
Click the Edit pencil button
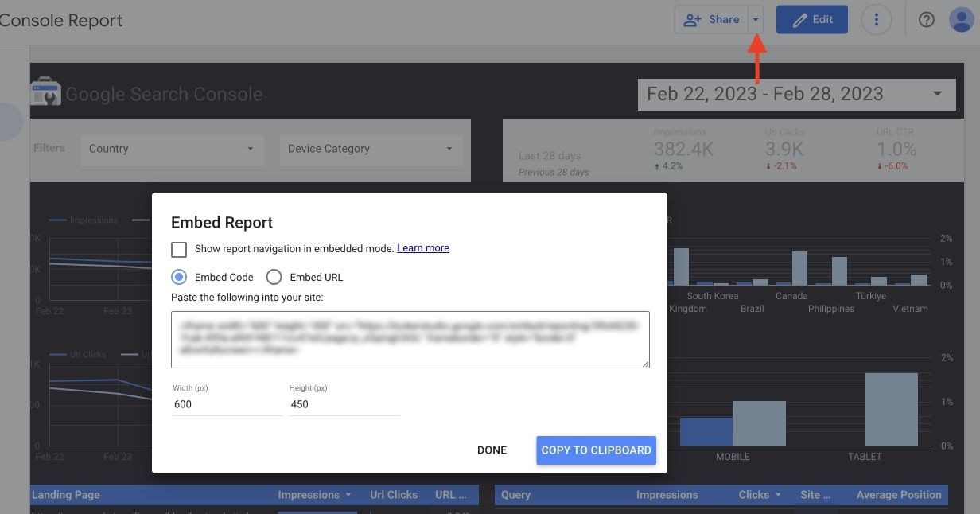811,20
